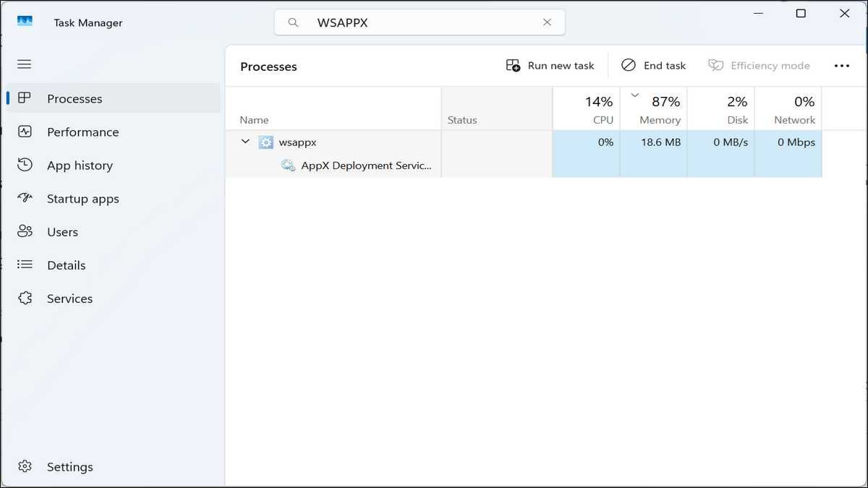Select the wsappx process row name
Screen dimensions: 868x488
pos(297,142)
